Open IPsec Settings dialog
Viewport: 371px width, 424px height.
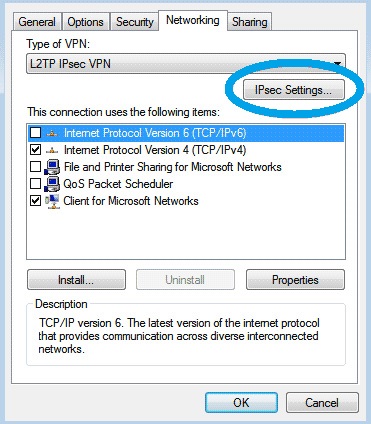pos(294,90)
